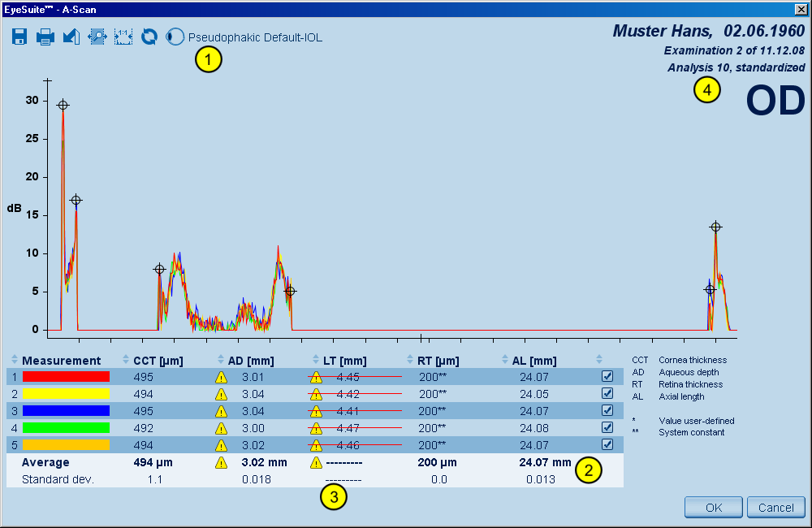Click the eye icon for eye status
Screen dimensions: 812x528
175,37
